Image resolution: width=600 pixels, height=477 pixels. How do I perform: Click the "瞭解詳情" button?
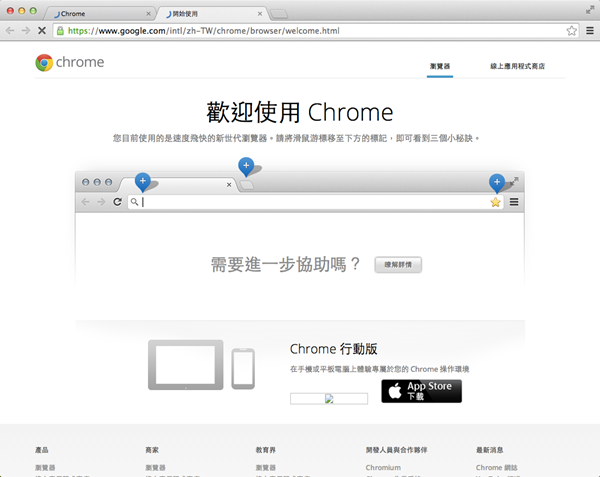point(399,265)
